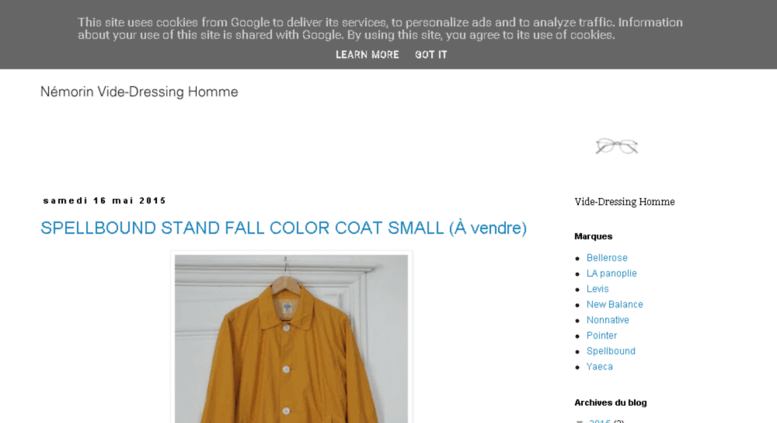Viewport: 777px width, 423px height.
Task: Dismiss cookie notice with GOT IT
Action: [x=431, y=55]
